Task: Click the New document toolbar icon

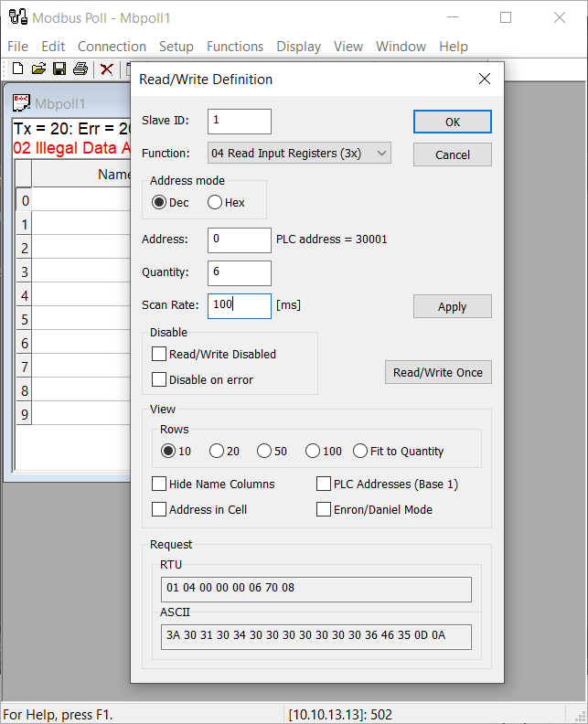Action: (x=17, y=69)
